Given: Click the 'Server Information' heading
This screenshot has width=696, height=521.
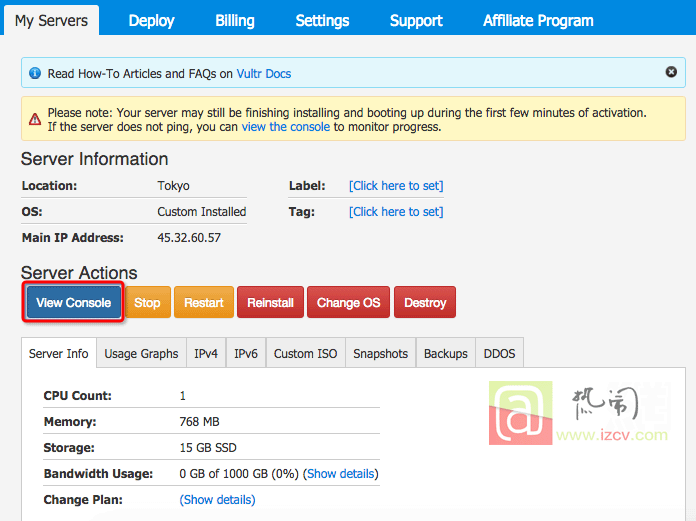Looking at the screenshot, I should (x=95, y=159).
